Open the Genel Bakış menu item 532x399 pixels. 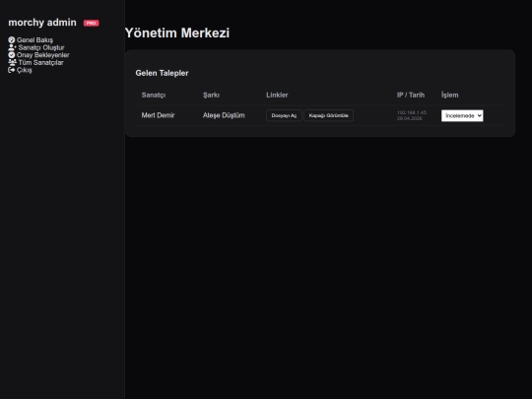click(31, 40)
